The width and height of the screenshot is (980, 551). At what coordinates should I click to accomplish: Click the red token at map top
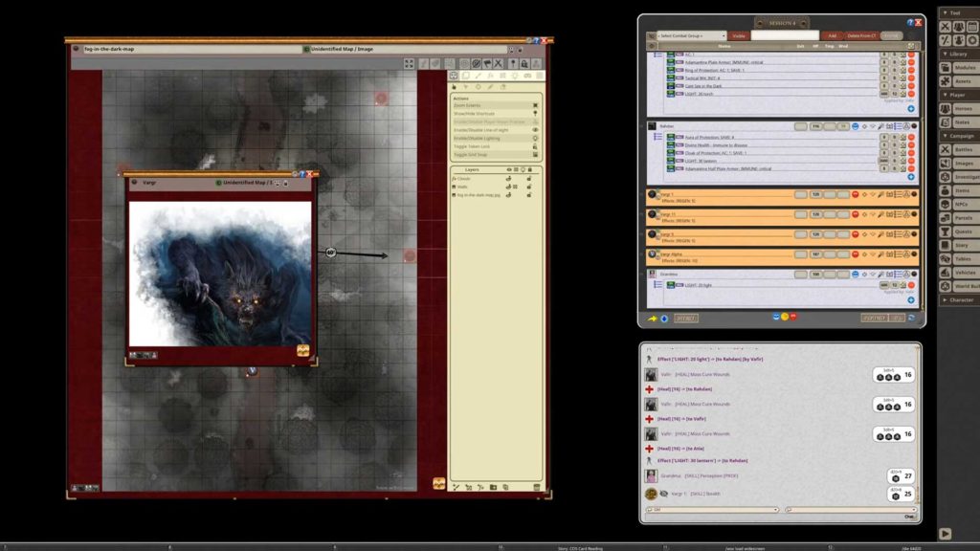pos(381,99)
